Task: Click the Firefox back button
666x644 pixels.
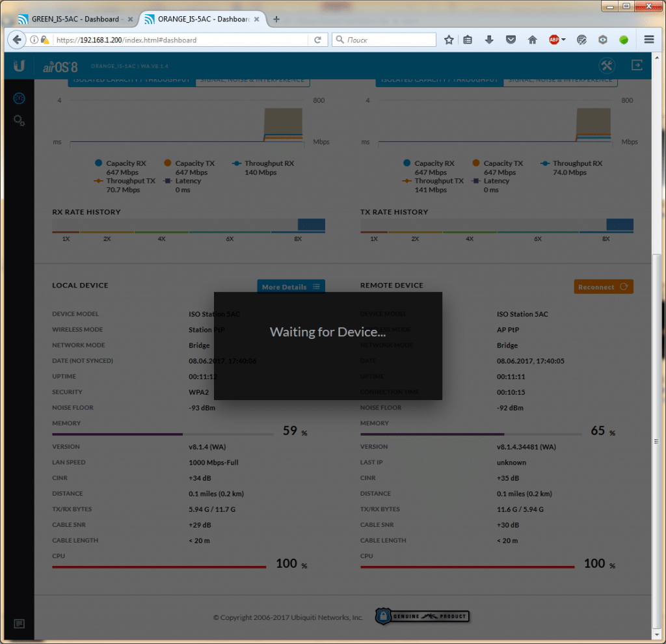Action: [x=17, y=40]
